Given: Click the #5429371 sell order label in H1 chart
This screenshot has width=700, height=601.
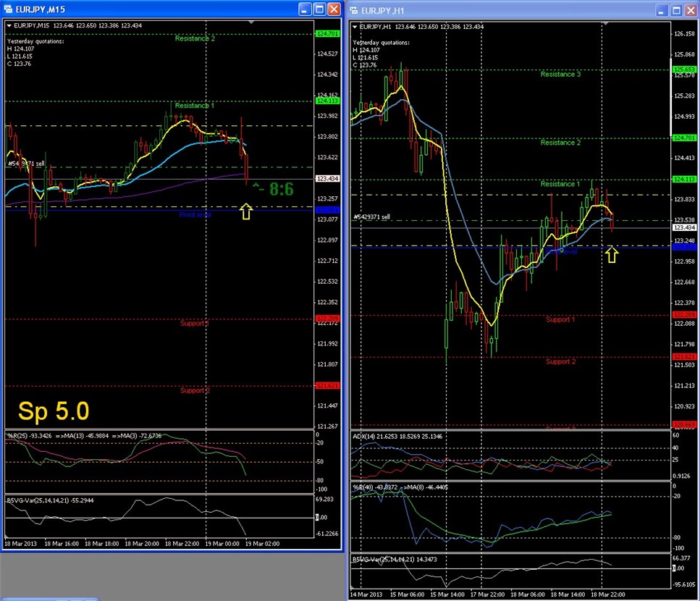Looking at the screenshot, I should 371,217.
